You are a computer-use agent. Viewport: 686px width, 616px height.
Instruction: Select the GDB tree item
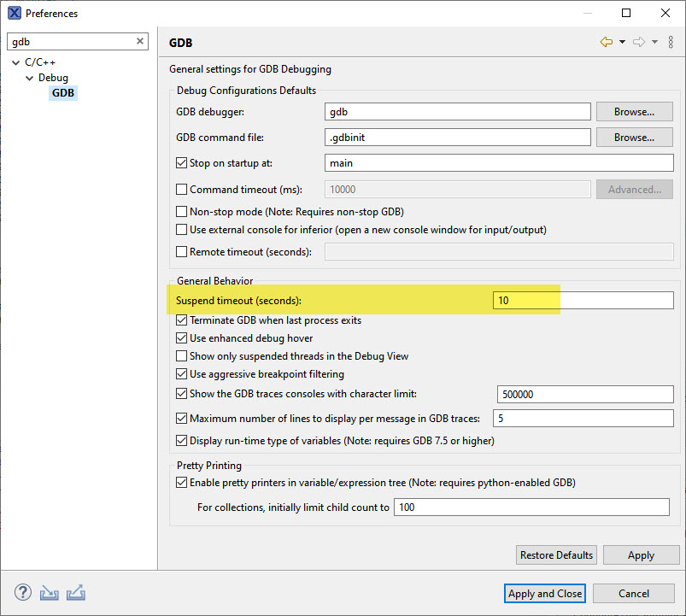[x=62, y=92]
